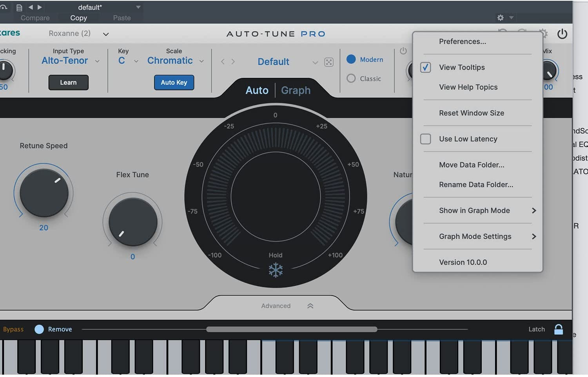Click the Latch padlock icon
Screen dimensions: 588x377
coord(559,330)
